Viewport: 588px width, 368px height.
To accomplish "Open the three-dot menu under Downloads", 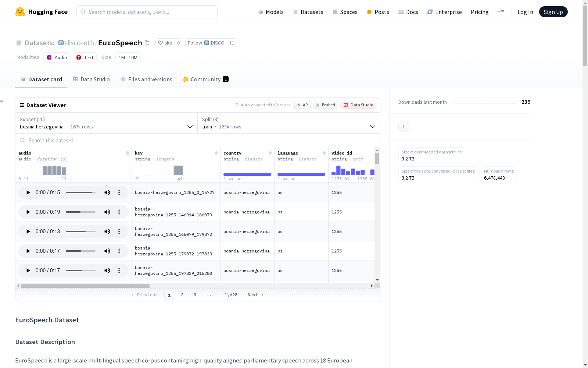I will 404,127.
